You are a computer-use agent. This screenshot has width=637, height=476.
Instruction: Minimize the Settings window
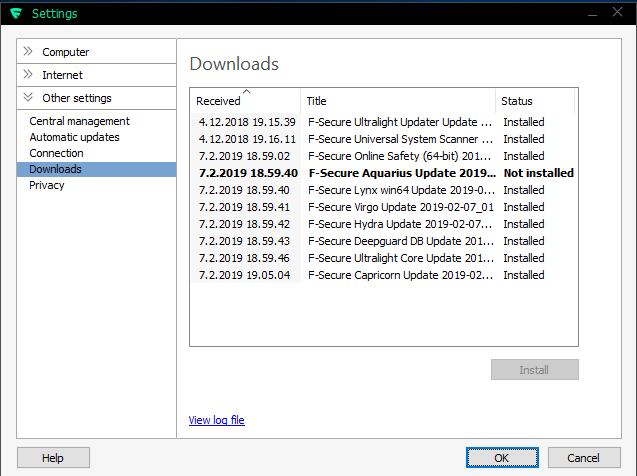[592, 13]
